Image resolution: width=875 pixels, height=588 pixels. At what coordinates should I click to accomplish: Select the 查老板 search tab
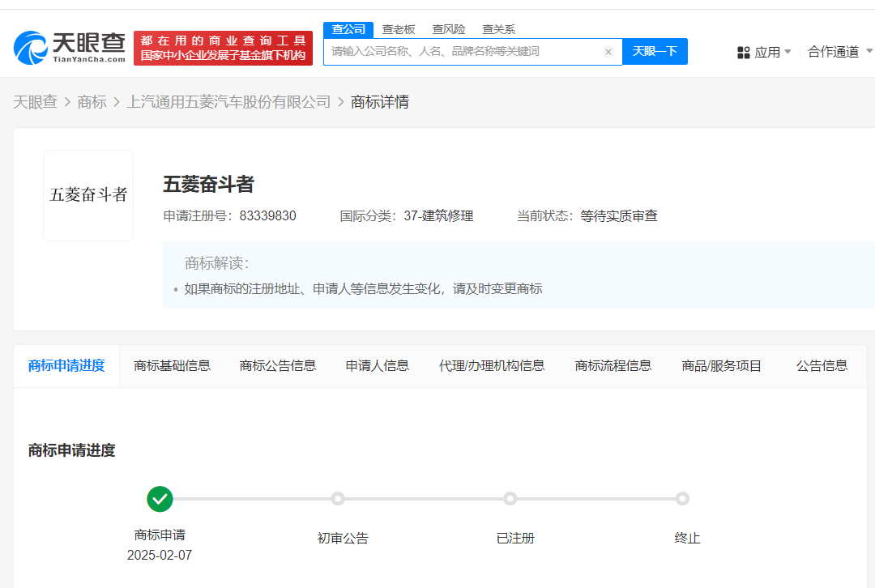tap(399, 29)
